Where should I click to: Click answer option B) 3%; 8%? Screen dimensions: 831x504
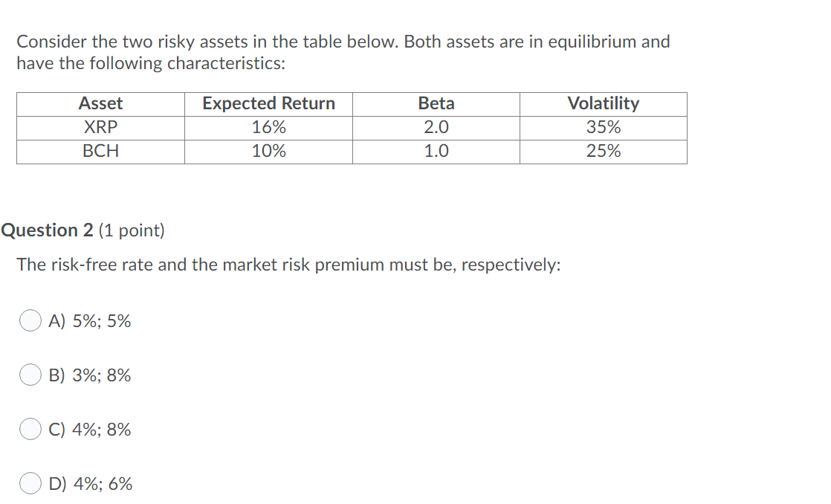(x=90, y=375)
